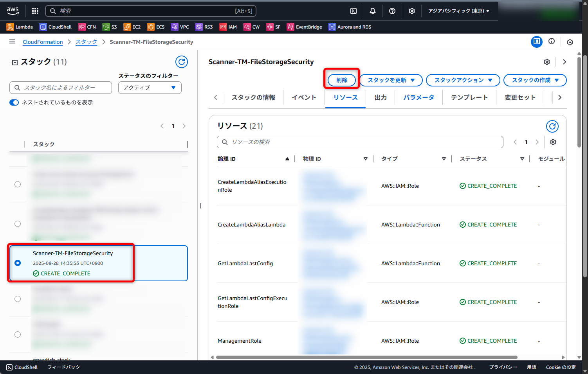The height and width of the screenshot is (374, 588).
Task: Click the 削除 delete button
Action: point(342,80)
